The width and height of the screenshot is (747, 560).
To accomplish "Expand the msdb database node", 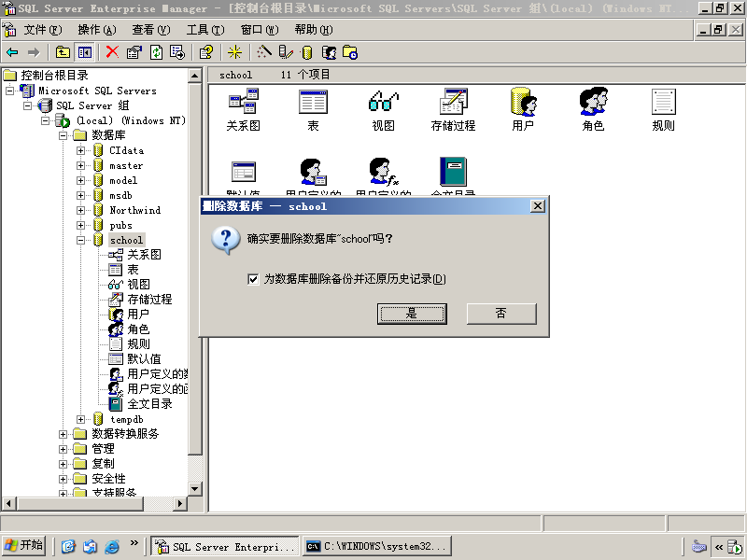I will coord(80,195).
